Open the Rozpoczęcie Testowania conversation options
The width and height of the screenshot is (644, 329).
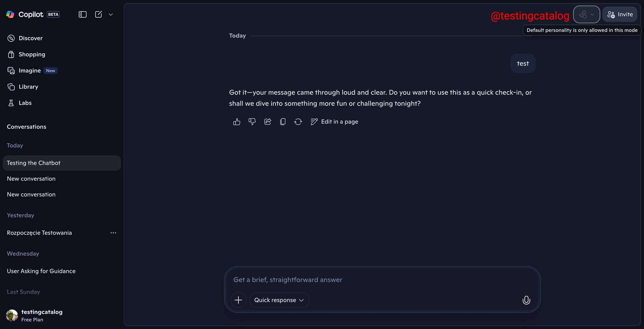pos(113,233)
